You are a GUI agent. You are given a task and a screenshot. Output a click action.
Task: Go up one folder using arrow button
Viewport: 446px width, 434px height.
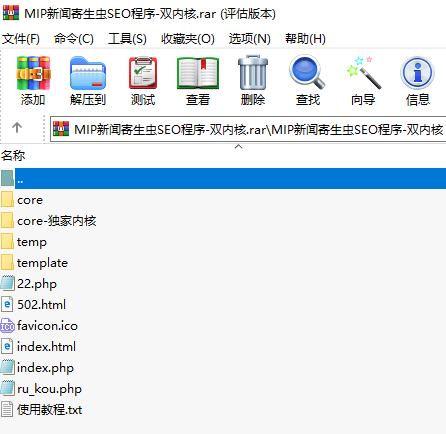tap(17, 127)
